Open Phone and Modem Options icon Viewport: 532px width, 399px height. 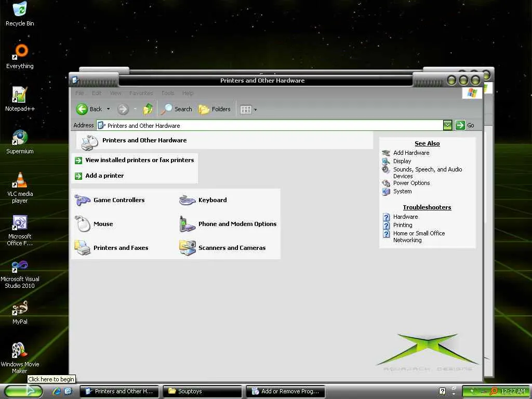click(x=228, y=224)
